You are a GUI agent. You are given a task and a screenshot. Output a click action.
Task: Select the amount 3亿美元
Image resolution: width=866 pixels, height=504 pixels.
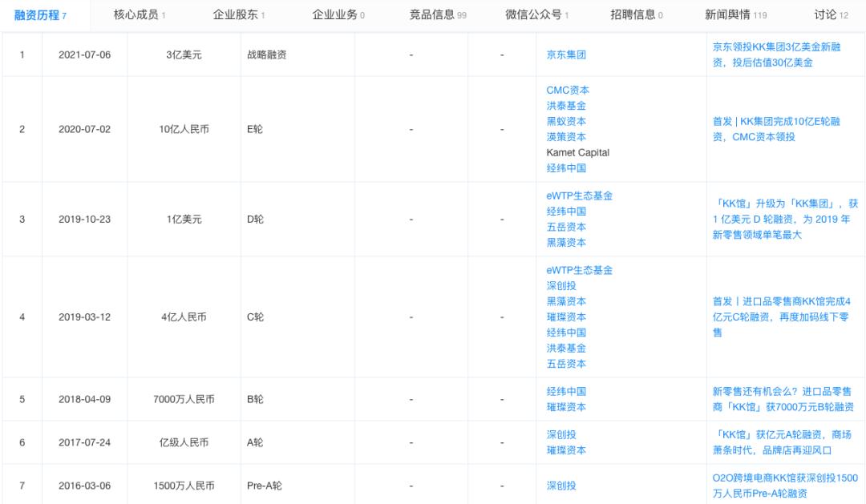point(184,54)
